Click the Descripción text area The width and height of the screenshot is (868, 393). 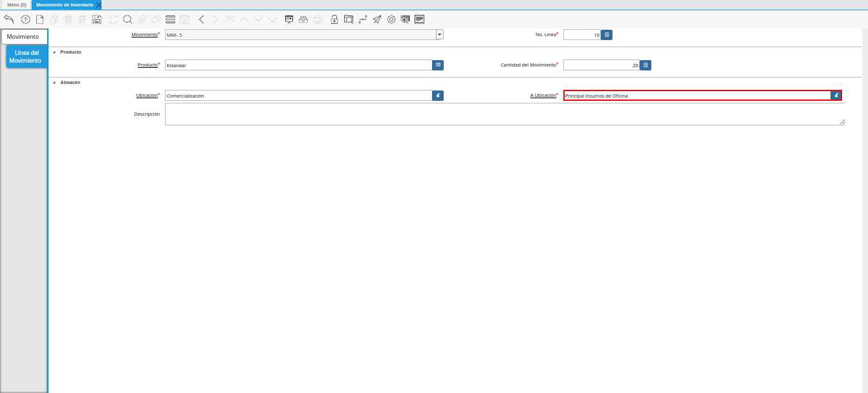505,114
